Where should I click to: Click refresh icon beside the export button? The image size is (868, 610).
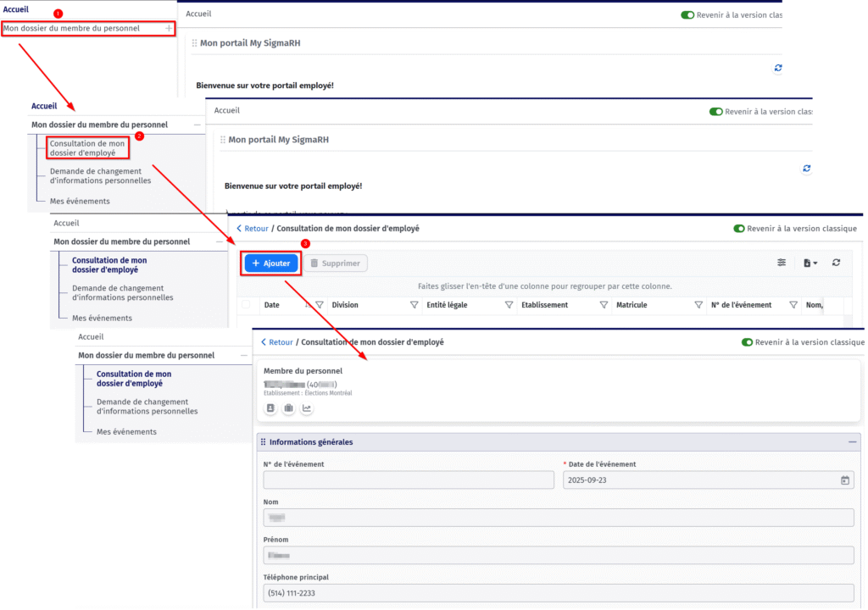click(x=836, y=263)
